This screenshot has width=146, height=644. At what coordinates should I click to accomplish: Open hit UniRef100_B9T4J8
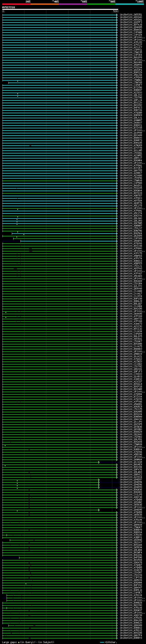click(131, 25)
